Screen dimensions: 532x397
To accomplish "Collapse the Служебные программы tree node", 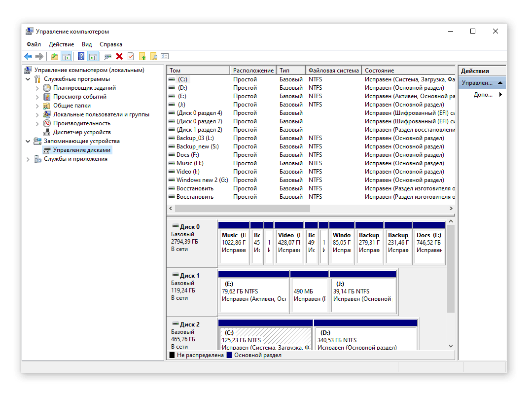I will 28,79.
